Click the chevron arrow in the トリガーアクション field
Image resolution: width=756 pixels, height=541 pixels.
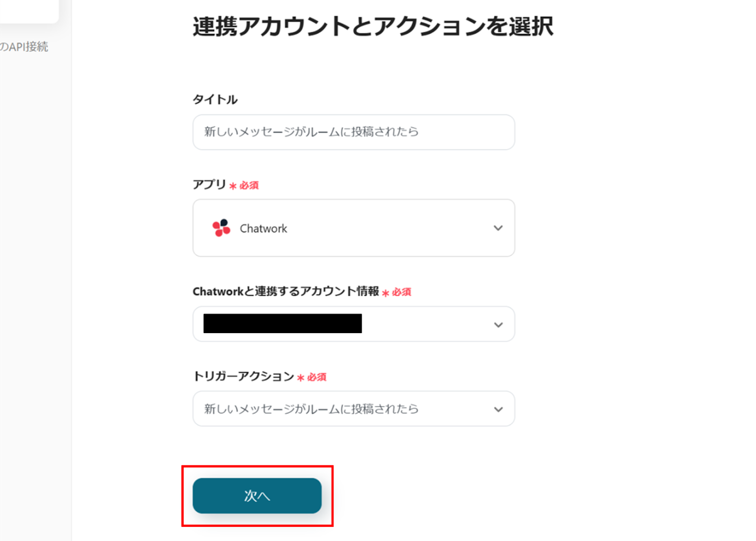click(x=498, y=409)
